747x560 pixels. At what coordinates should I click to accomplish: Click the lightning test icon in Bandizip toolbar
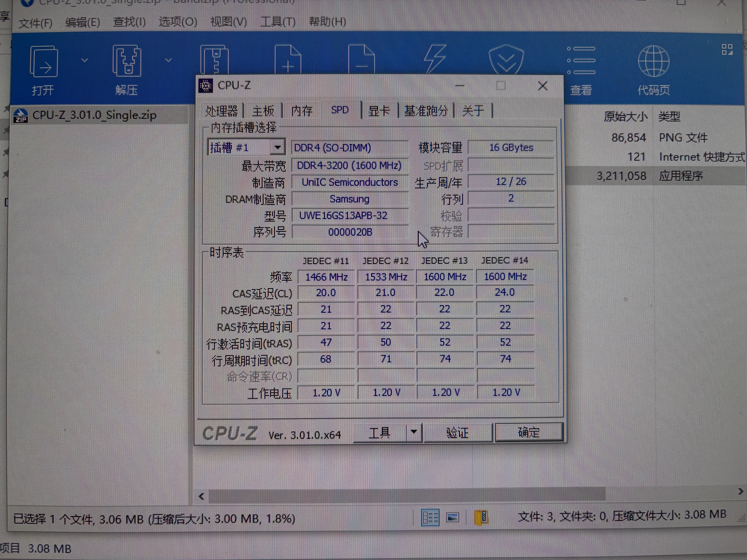(435, 59)
